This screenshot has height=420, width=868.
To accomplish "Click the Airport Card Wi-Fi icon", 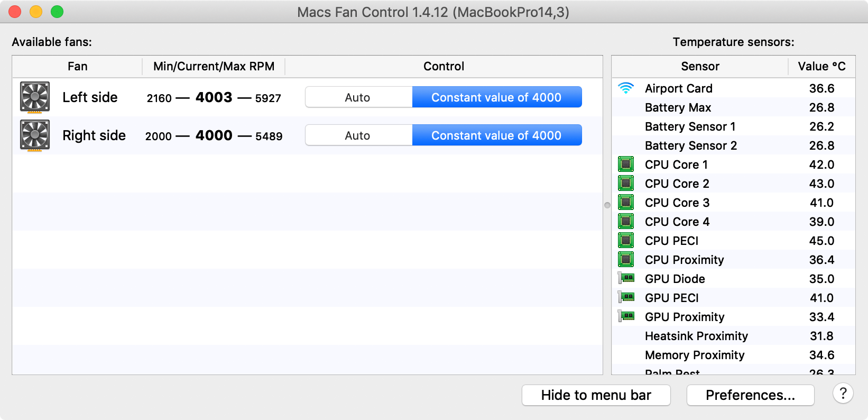I will click(626, 88).
